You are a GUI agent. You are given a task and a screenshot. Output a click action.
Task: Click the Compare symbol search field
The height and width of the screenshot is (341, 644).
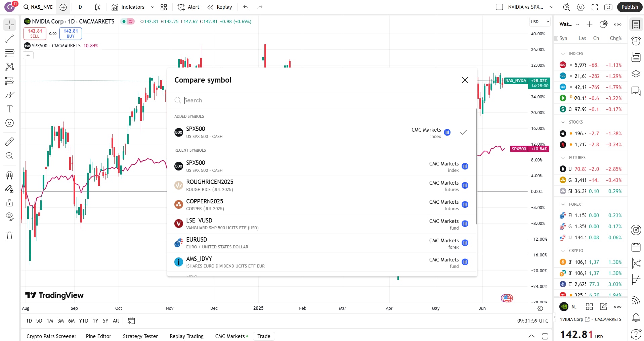click(x=322, y=100)
